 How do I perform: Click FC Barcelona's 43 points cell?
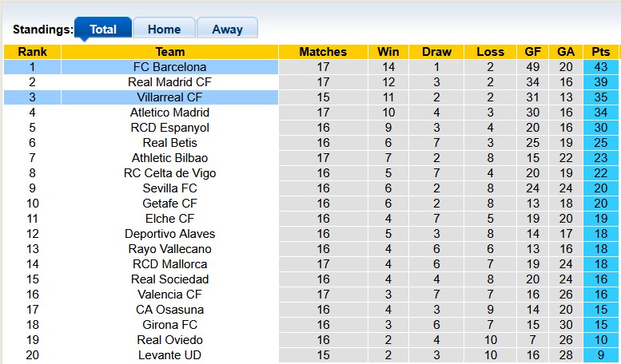pos(601,67)
